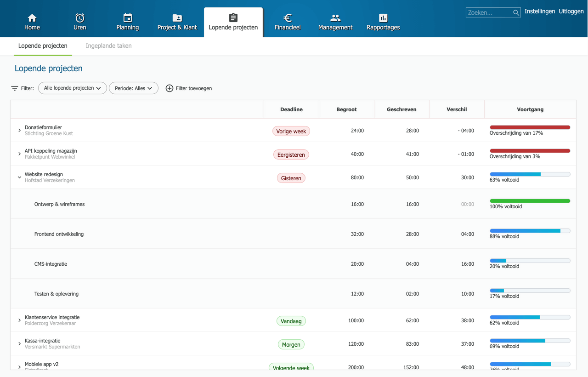Screen dimensions: 588x377
Task: Switch to the Ingeplande taken subtab
Action: point(109,46)
